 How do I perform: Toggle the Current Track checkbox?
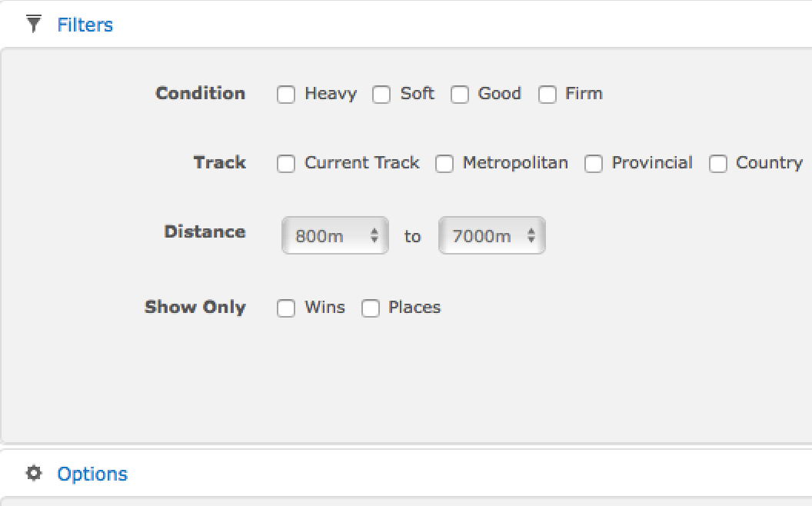286,164
